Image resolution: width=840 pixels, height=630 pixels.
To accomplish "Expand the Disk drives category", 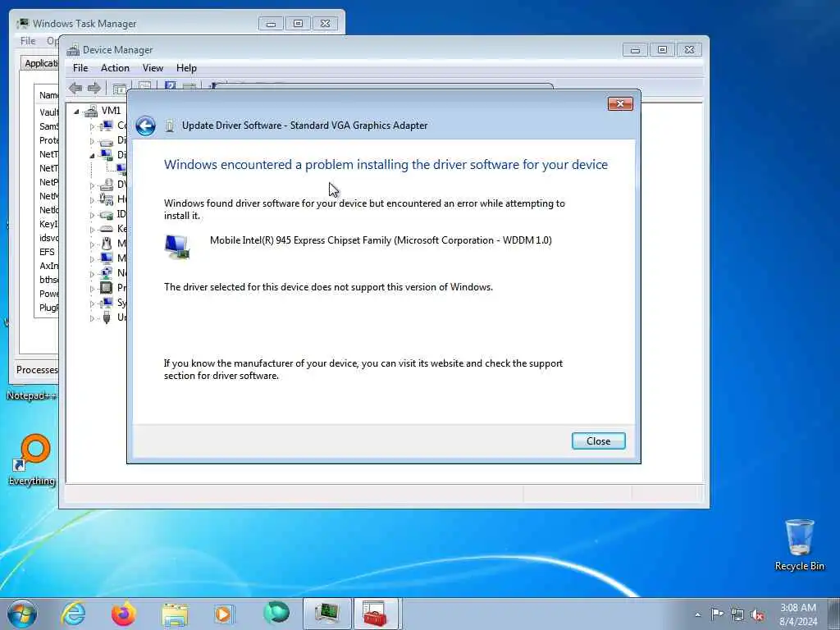I will click(92, 141).
